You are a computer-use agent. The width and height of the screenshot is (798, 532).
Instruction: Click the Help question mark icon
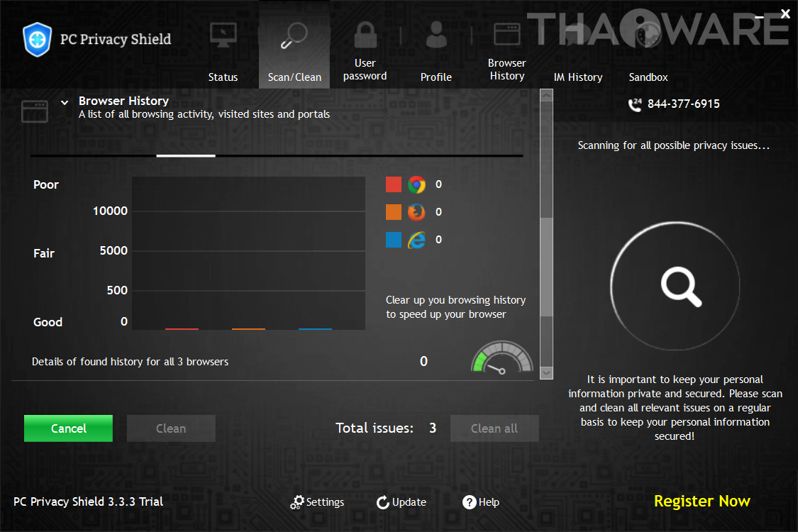tap(470, 502)
